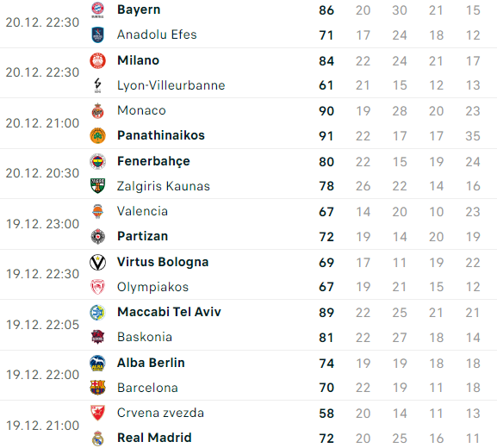Click the Bayern team logo
497x448 pixels.
click(97, 9)
